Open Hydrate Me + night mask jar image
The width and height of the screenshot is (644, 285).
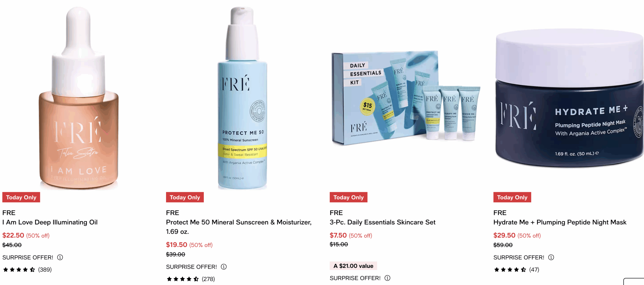pyautogui.click(x=570, y=98)
